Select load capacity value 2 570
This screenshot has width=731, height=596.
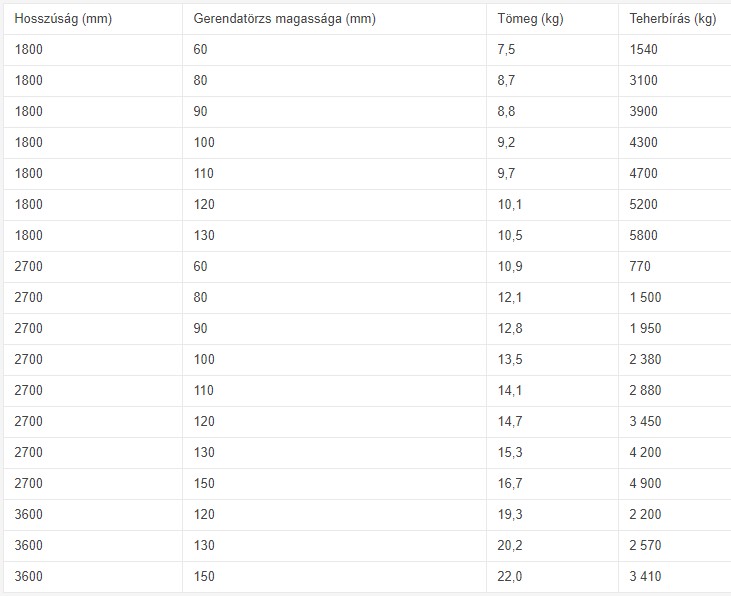coord(645,545)
